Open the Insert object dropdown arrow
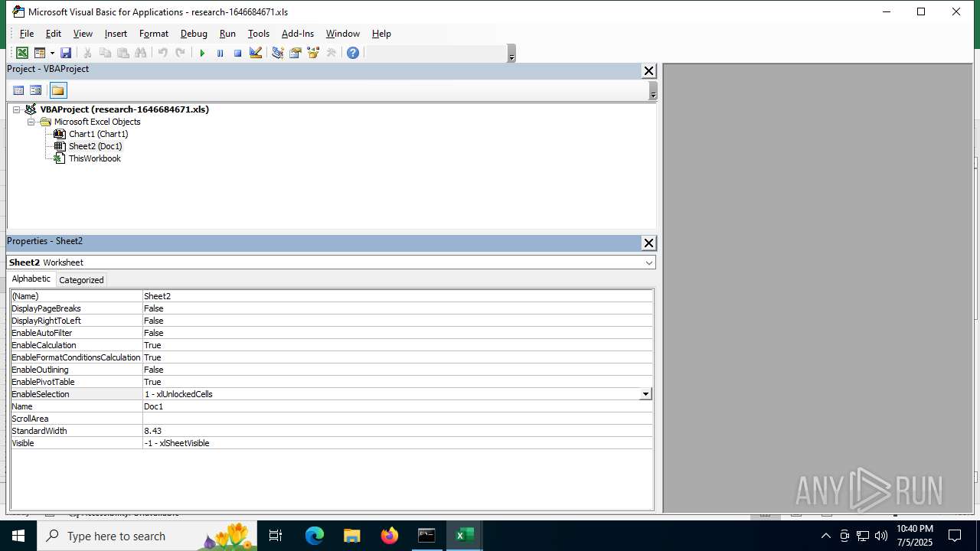The height and width of the screenshot is (551, 980). point(52,53)
